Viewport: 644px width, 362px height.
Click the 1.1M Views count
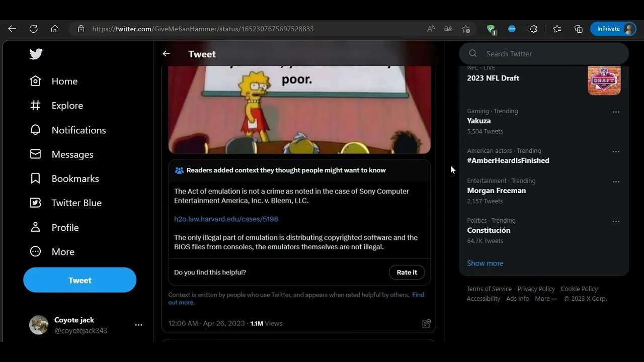(x=266, y=323)
